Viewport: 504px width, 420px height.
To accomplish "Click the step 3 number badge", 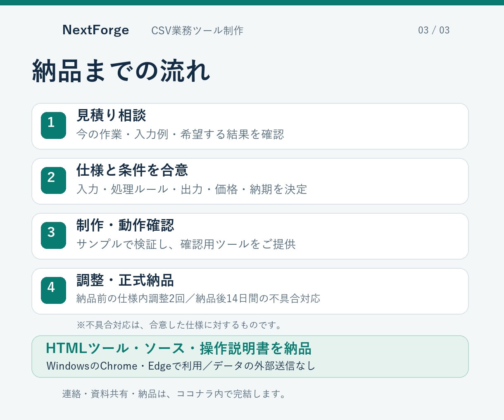I will point(53,235).
